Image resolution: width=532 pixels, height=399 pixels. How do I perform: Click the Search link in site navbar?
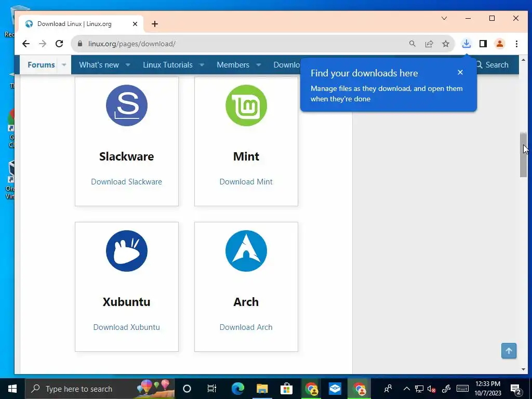[493, 65]
